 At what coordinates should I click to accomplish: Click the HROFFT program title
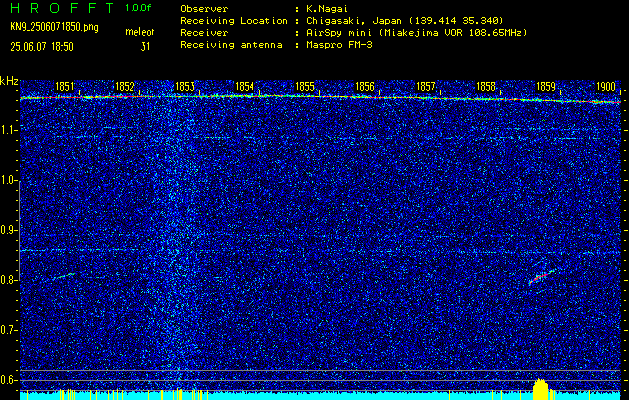coord(63,8)
